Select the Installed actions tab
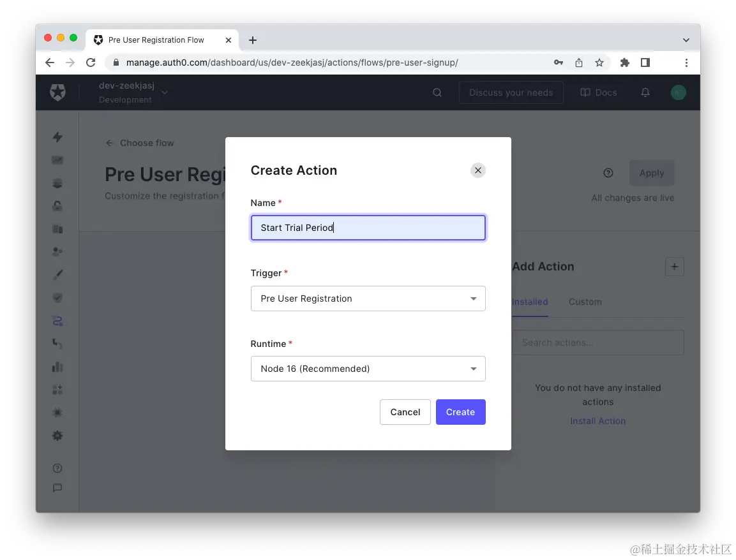The image size is (736, 560). (x=529, y=302)
